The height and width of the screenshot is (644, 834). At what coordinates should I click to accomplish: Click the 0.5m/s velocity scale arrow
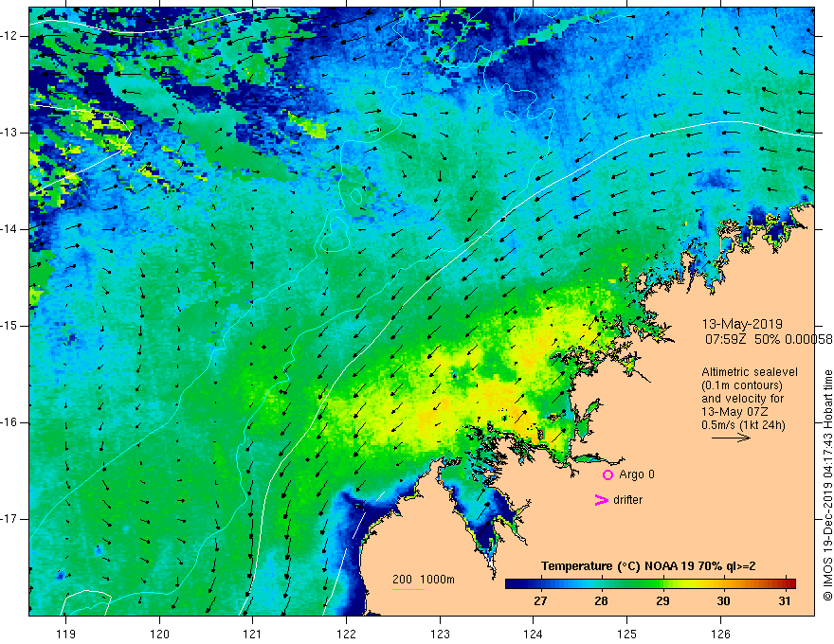731,438
